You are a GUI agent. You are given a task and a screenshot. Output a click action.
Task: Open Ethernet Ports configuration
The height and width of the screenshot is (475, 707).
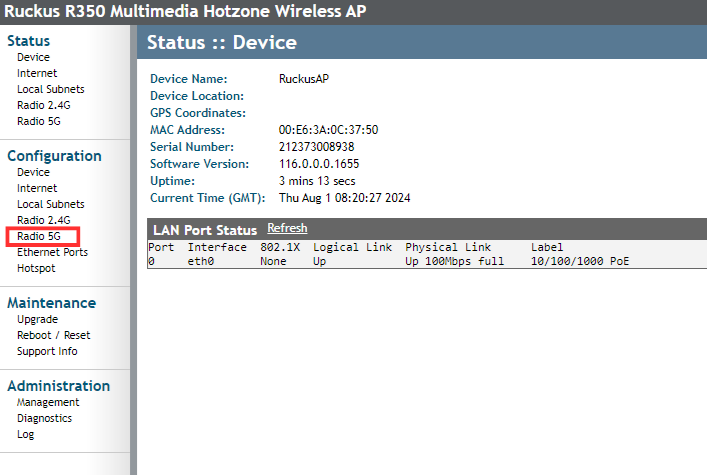tap(52, 252)
